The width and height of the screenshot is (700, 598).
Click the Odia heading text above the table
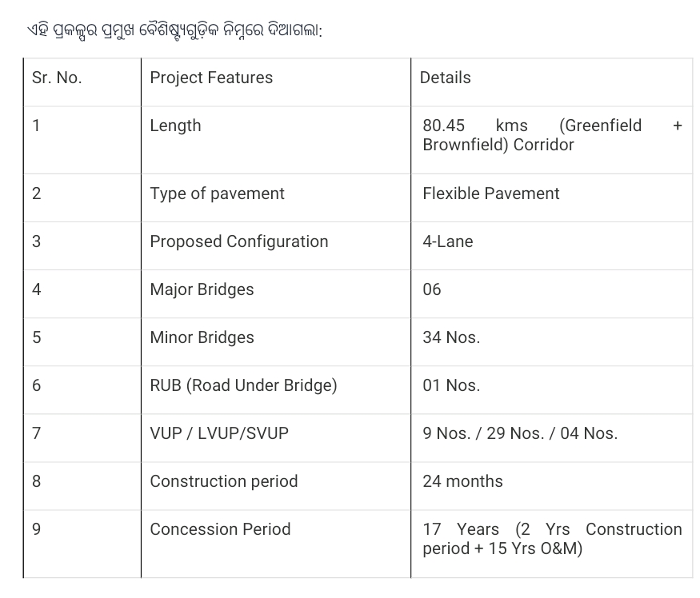click(x=174, y=31)
